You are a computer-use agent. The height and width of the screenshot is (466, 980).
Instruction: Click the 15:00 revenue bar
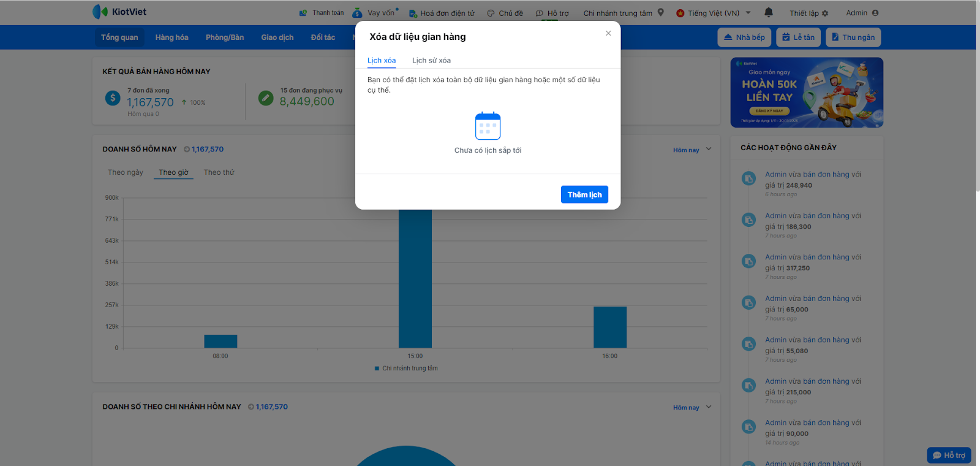pyautogui.click(x=415, y=279)
